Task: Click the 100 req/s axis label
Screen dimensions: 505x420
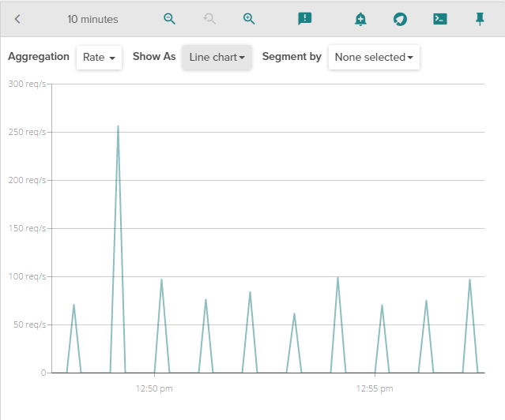Action: tap(28, 276)
